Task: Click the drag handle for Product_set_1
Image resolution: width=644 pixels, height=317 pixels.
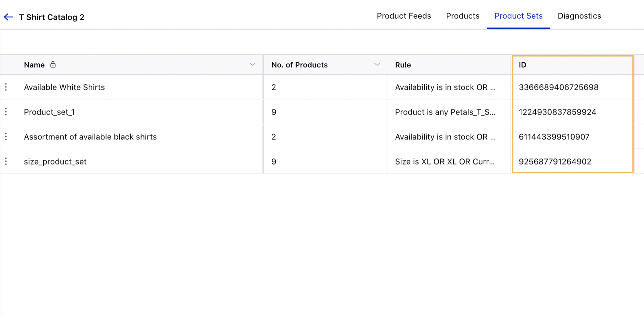Action: click(x=6, y=112)
